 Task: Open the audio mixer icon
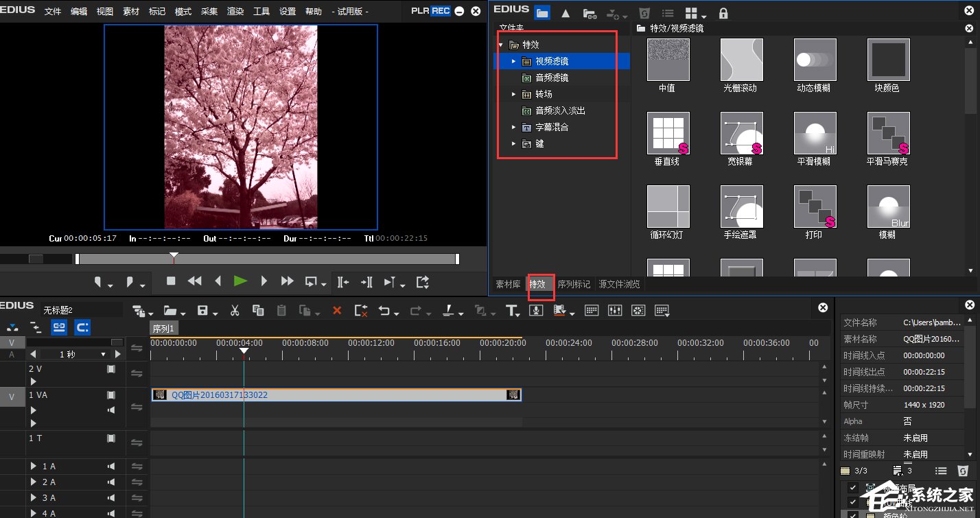[615, 311]
